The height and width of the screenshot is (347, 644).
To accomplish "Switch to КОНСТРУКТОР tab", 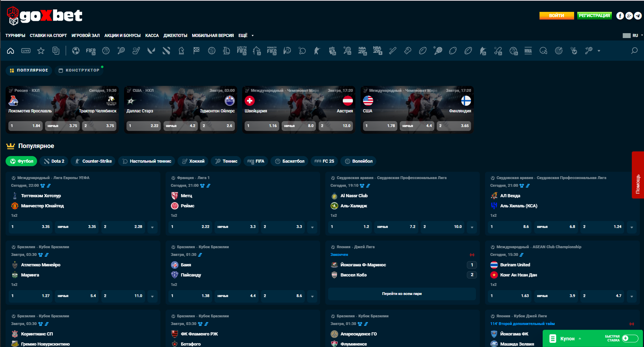I will pyautogui.click(x=79, y=70).
